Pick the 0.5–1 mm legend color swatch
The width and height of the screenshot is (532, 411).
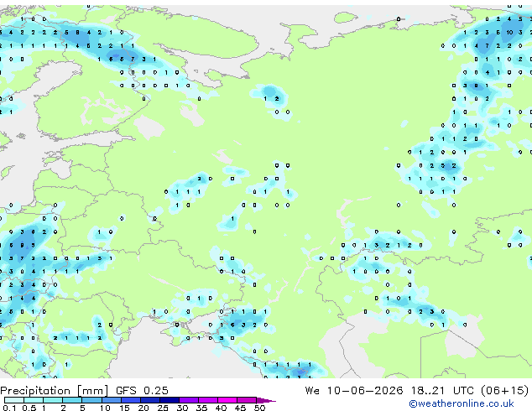click(34, 400)
